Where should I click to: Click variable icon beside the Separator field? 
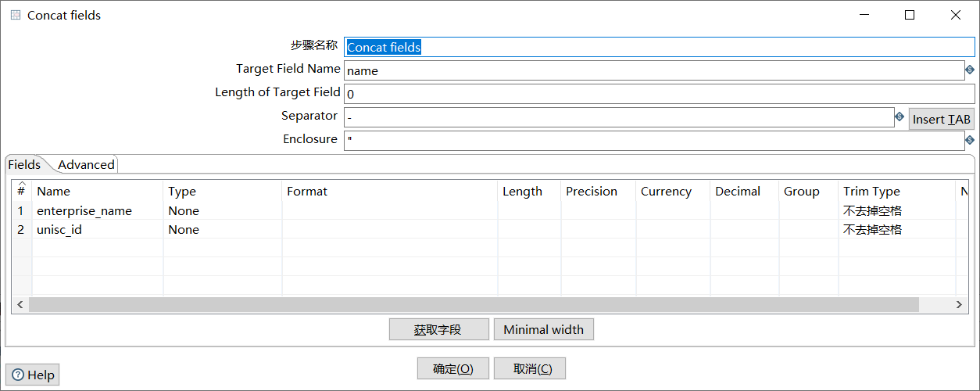900,117
